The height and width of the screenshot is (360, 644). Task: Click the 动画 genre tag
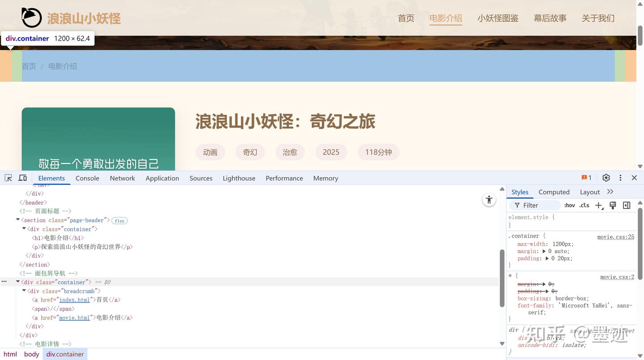point(210,152)
